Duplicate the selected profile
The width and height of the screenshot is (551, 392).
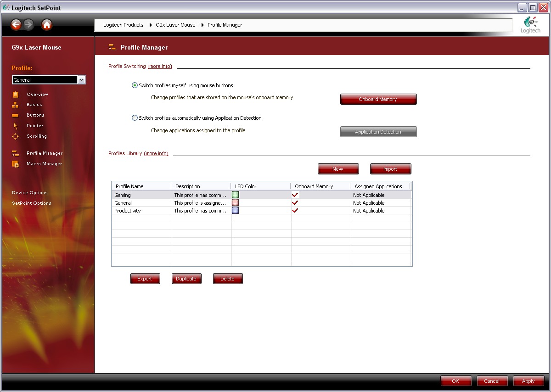186,279
